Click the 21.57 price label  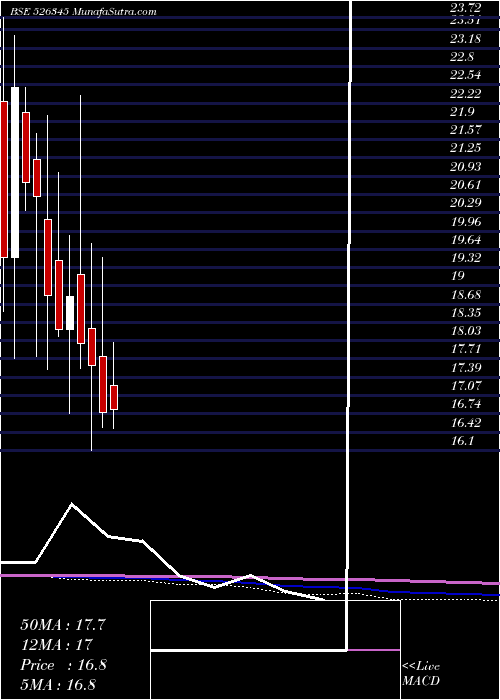click(x=466, y=130)
